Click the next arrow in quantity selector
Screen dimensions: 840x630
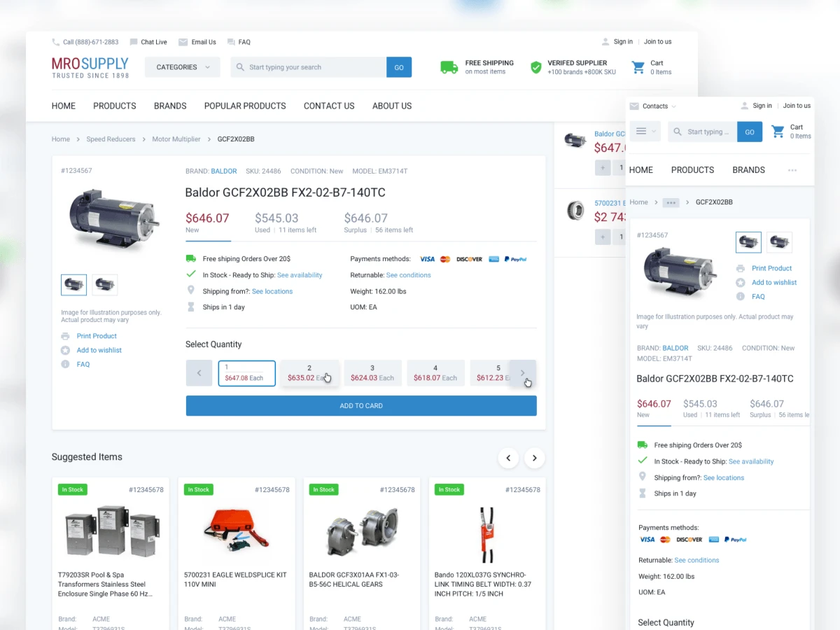tap(522, 373)
